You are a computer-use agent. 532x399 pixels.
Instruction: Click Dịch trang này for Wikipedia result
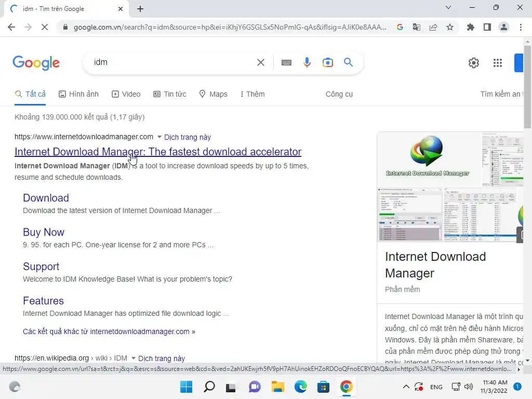point(162,358)
